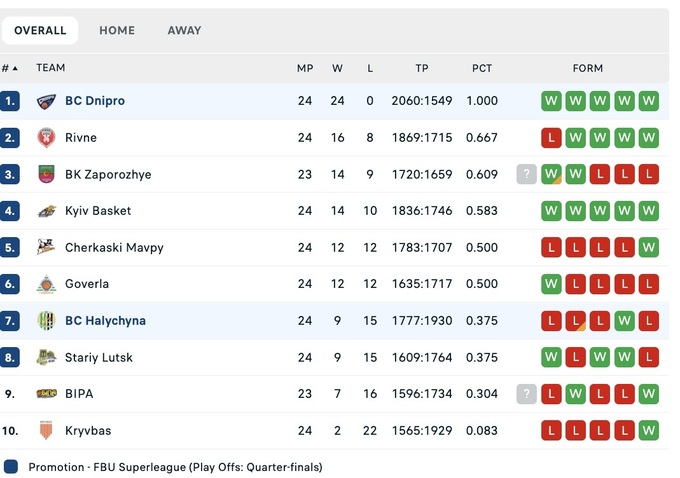Screen dimensions: 680x478
Task: Click the BC Dnipro team logo
Action: tap(46, 101)
